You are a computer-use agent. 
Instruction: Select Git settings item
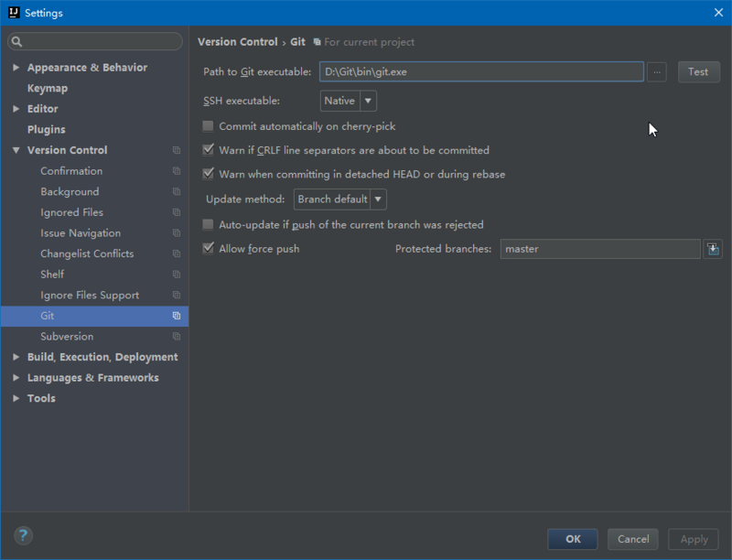(x=95, y=316)
